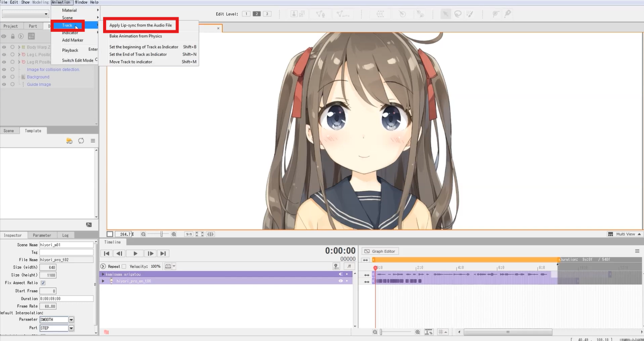Zoom in the timeline

418,332
